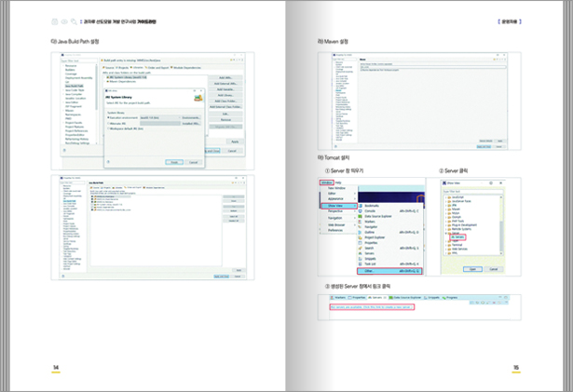Open the Window menu
Viewport: 573px width, 392px height.
coord(326,182)
